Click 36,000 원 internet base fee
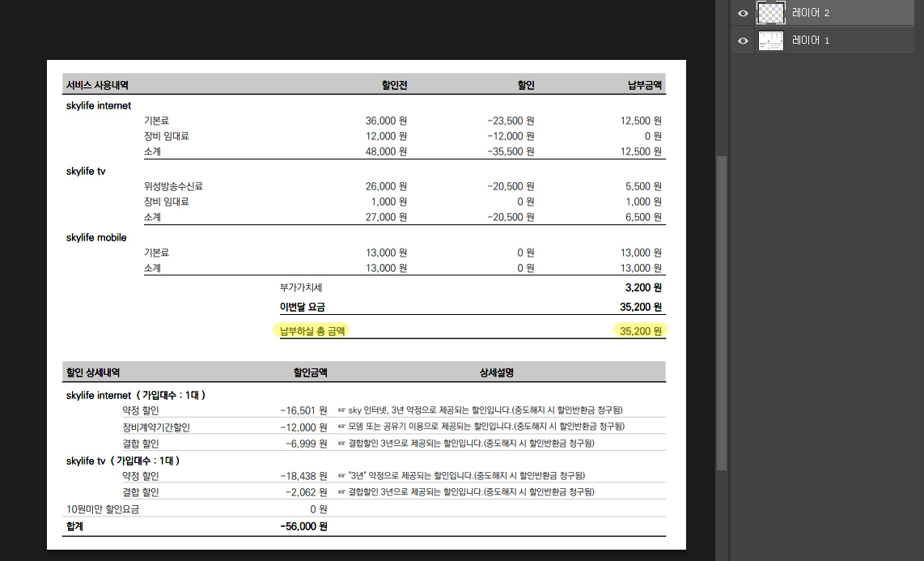This screenshot has height=561, width=924. coord(386,121)
